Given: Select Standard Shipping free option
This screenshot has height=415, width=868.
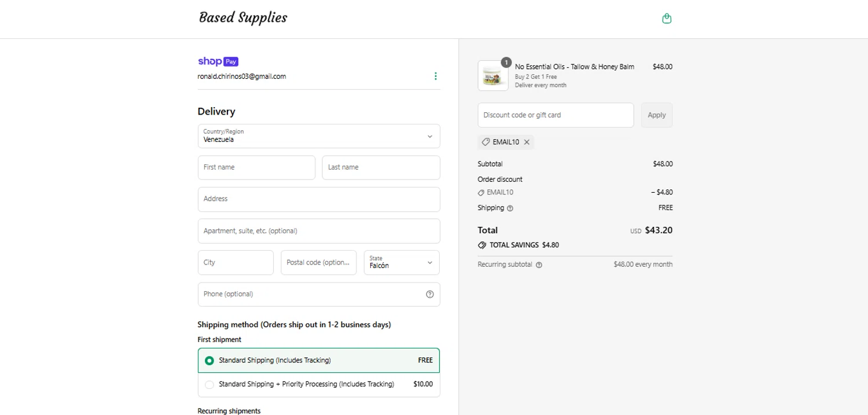Looking at the screenshot, I should tap(319, 360).
